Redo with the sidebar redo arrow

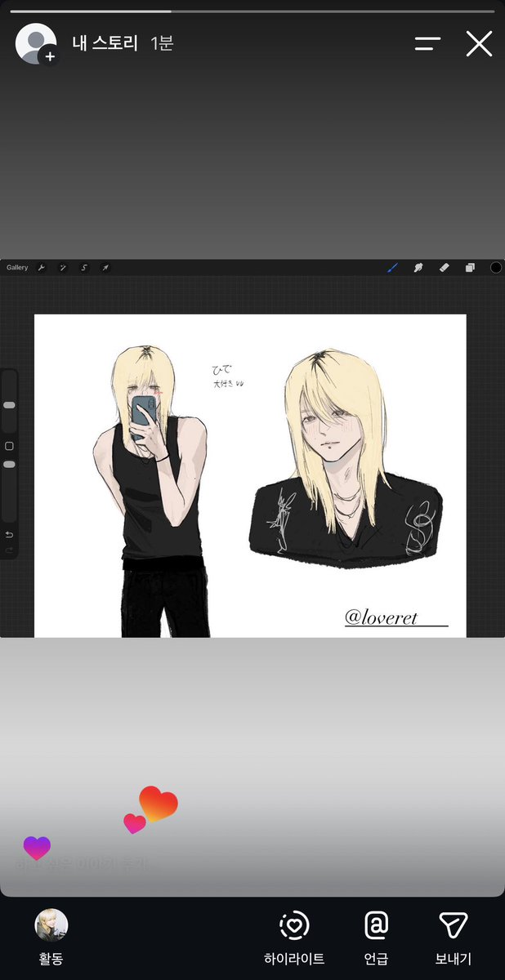pos(9,550)
